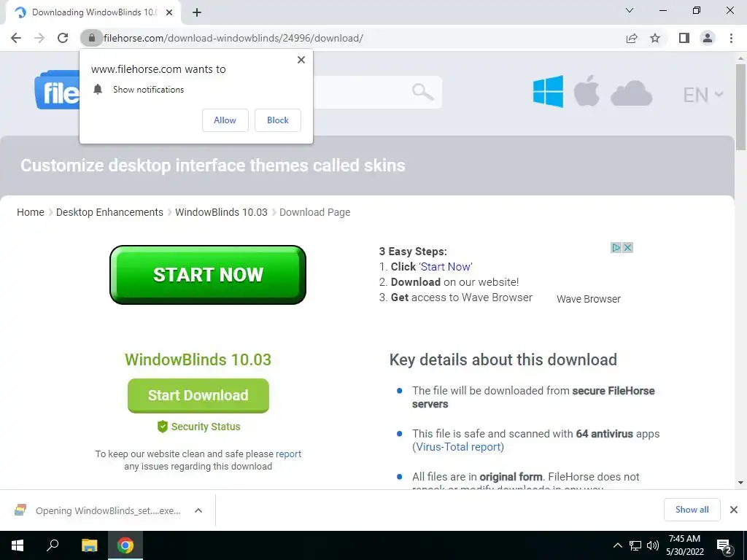This screenshot has height=560, width=747.
Task: Click scrollbar down arrow
Action: tap(740, 483)
